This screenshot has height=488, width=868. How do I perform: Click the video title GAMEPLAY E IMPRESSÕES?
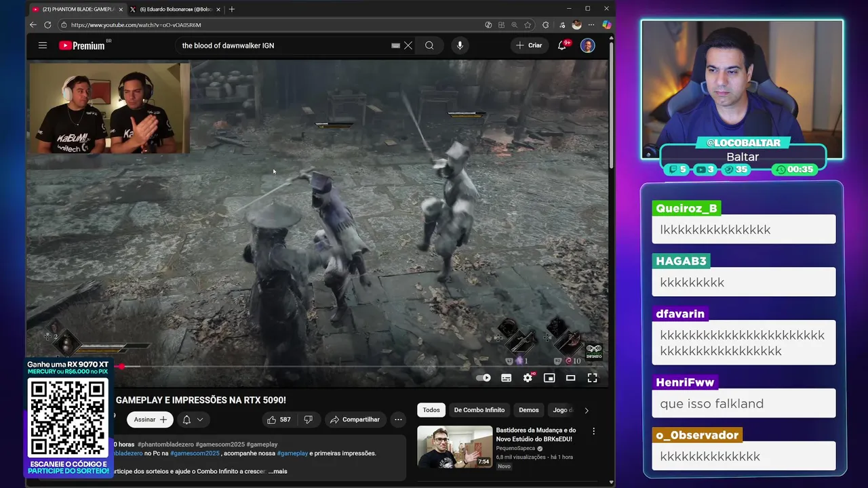pyautogui.click(x=201, y=400)
